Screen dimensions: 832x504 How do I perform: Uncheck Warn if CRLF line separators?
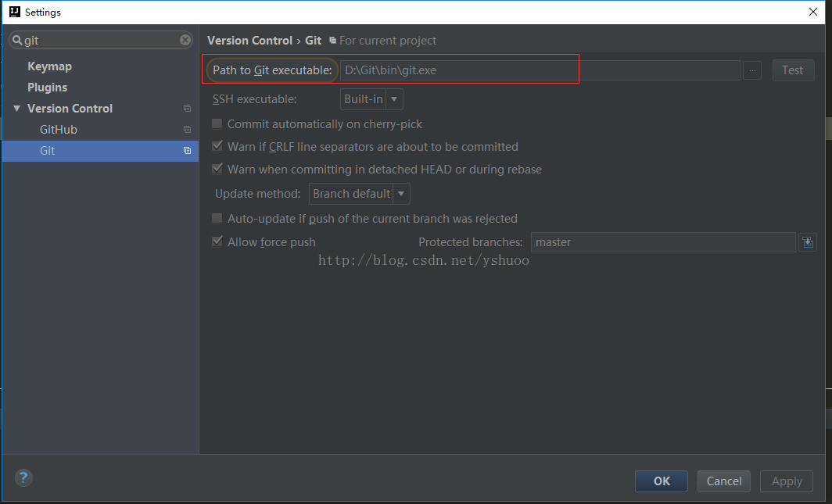click(217, 146)
